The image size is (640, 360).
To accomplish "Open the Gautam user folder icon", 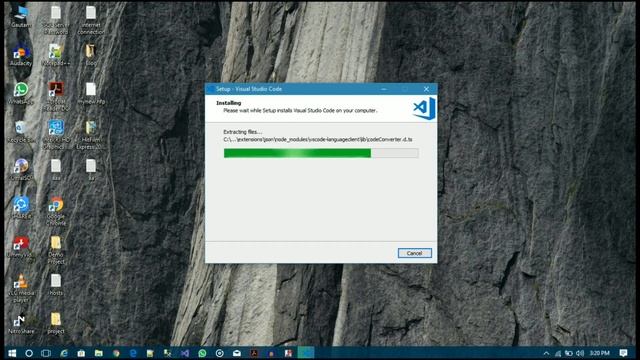I will click(x=21, y=17).
